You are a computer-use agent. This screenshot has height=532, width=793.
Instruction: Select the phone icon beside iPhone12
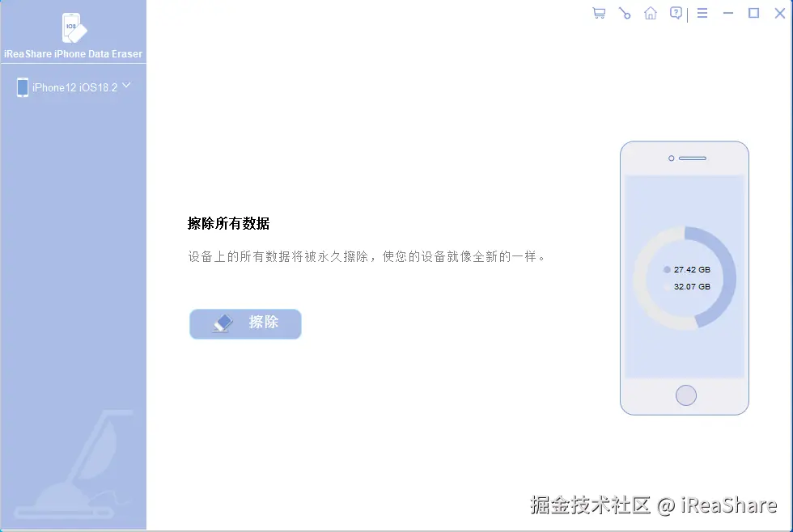[x=23, y=87]
